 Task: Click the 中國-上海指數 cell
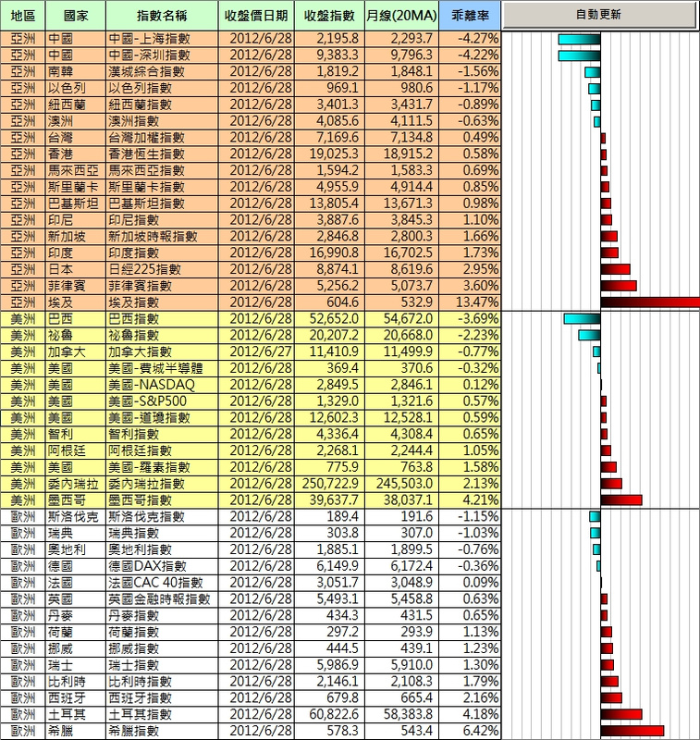point(162,39)
